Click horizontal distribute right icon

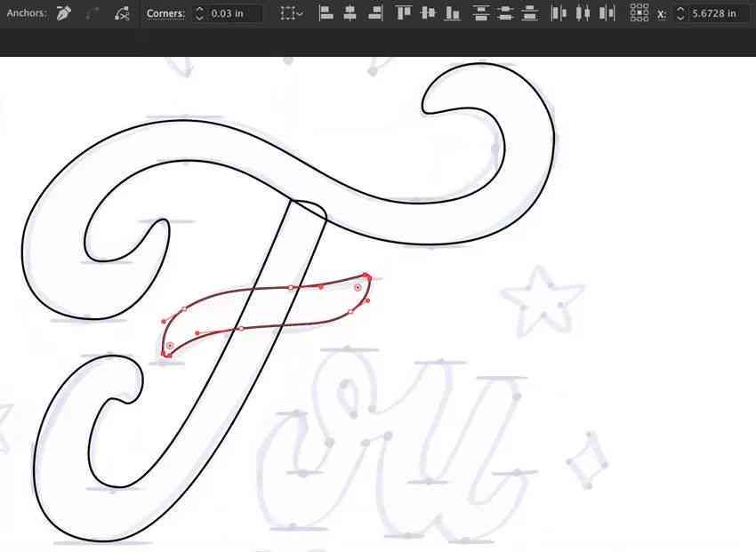tap(607, 13)
